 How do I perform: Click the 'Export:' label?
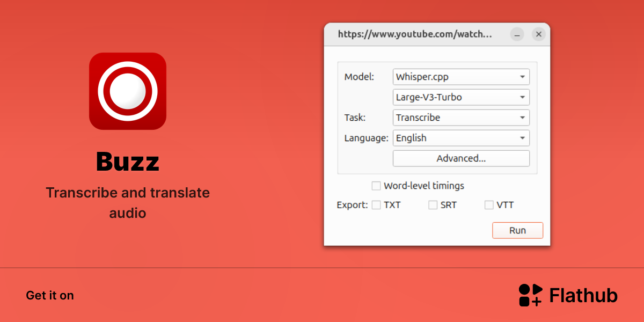tap(353, 205)
